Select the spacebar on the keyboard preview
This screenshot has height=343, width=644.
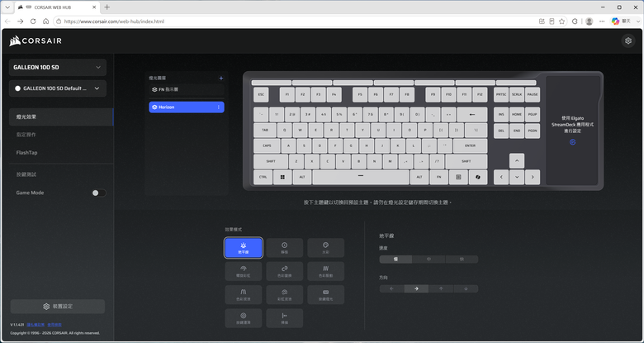click(x=361, y=177)
